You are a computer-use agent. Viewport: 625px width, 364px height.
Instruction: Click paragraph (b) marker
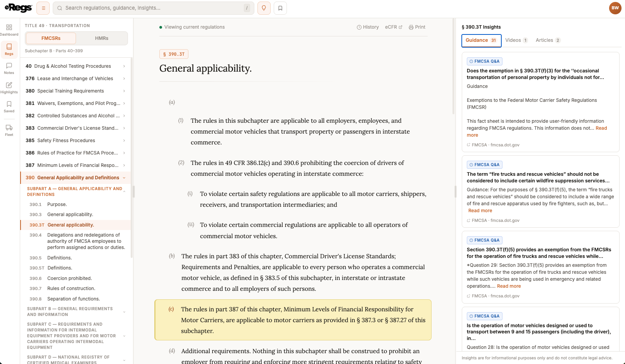click(172, 256)
